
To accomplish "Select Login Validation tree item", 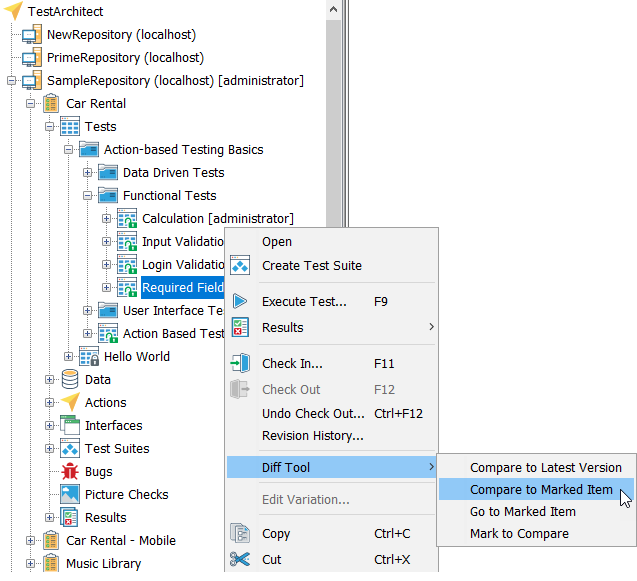I will point(182,264).
